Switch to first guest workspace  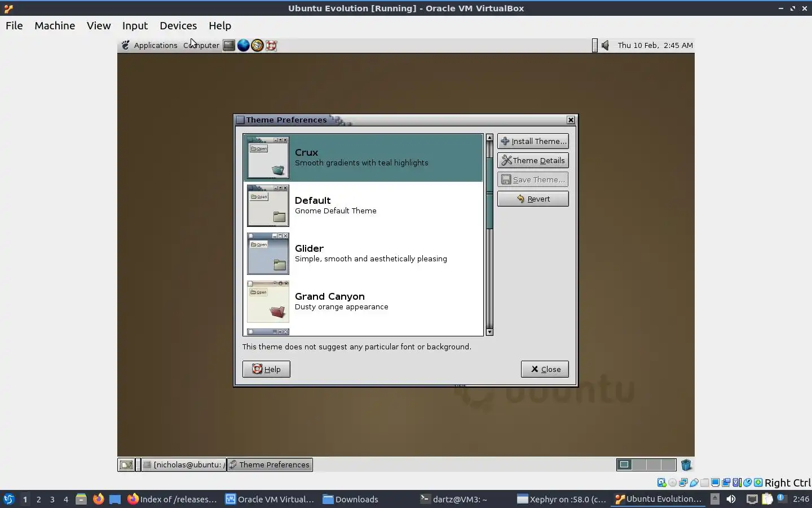624,465
